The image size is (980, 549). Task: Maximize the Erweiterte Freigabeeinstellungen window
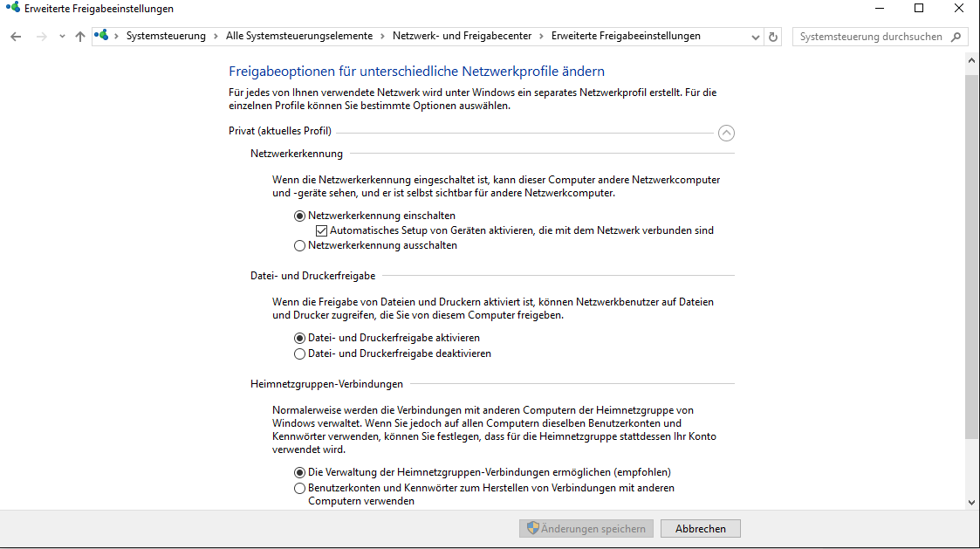tap(919, 8)
